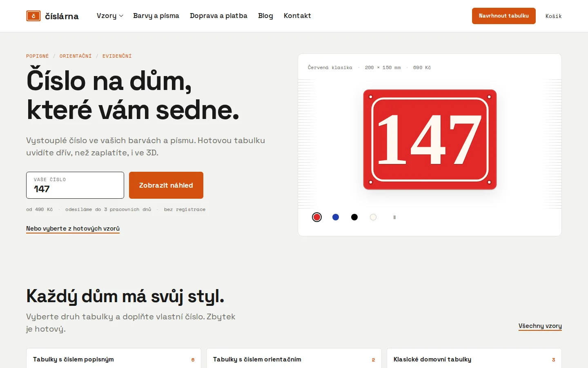This screenshot has width=588, height=368.
Task: Click the od 490 Kč text
Action: pos(40,209)
